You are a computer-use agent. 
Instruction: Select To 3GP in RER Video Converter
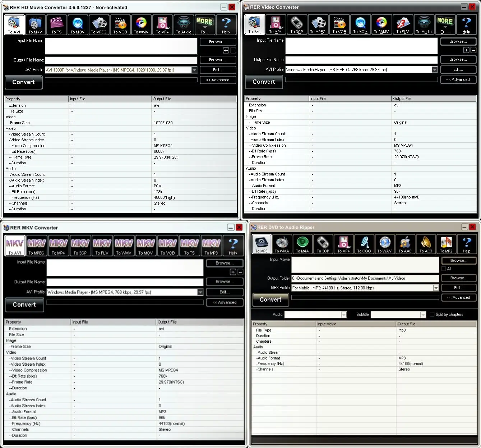(297, 24)
